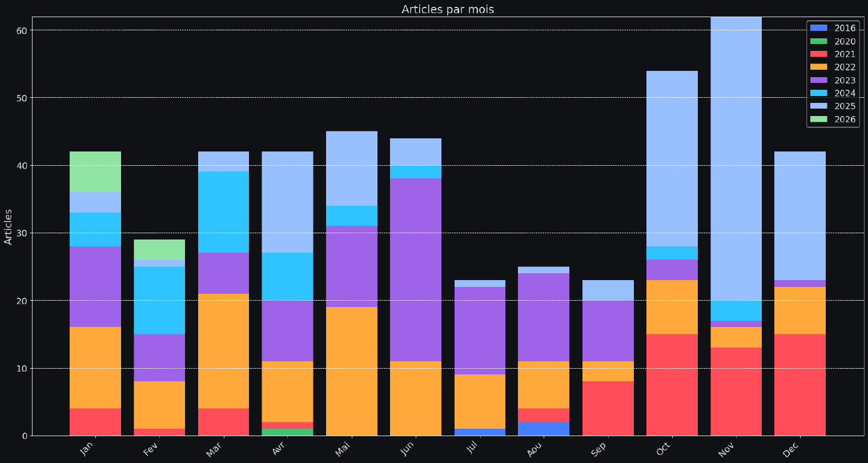Click the 2024 legend label text
This screenshot has width=868, height=463.
click(x=845, y=94)
